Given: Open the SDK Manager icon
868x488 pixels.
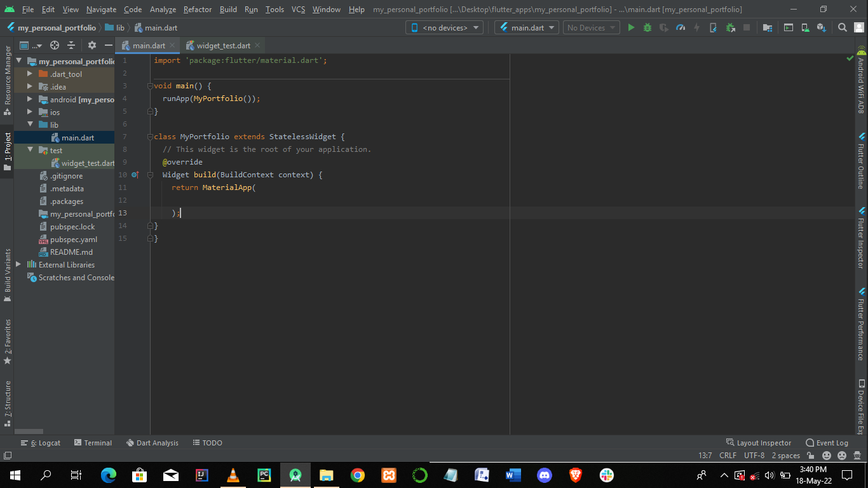Looking at the screenshot, I should [822, 28].
